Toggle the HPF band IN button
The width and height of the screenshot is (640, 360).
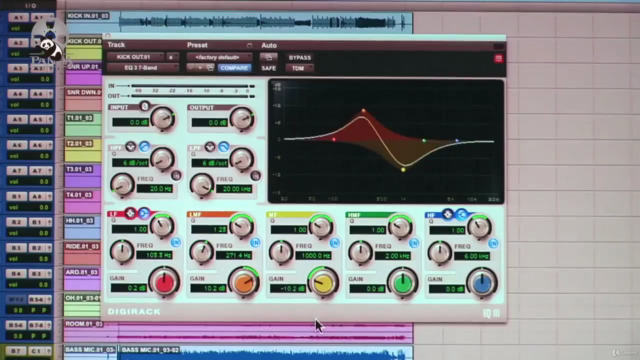176,176
